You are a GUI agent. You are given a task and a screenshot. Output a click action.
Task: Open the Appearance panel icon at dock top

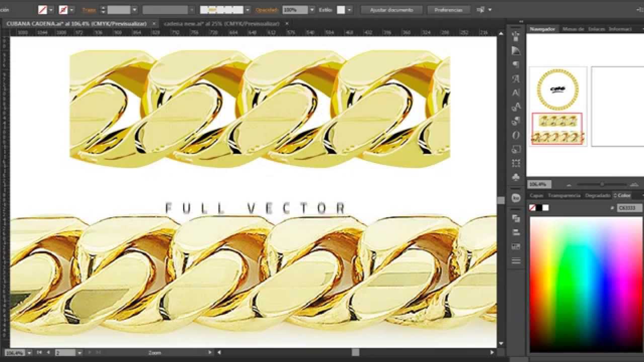pos(514,35)
